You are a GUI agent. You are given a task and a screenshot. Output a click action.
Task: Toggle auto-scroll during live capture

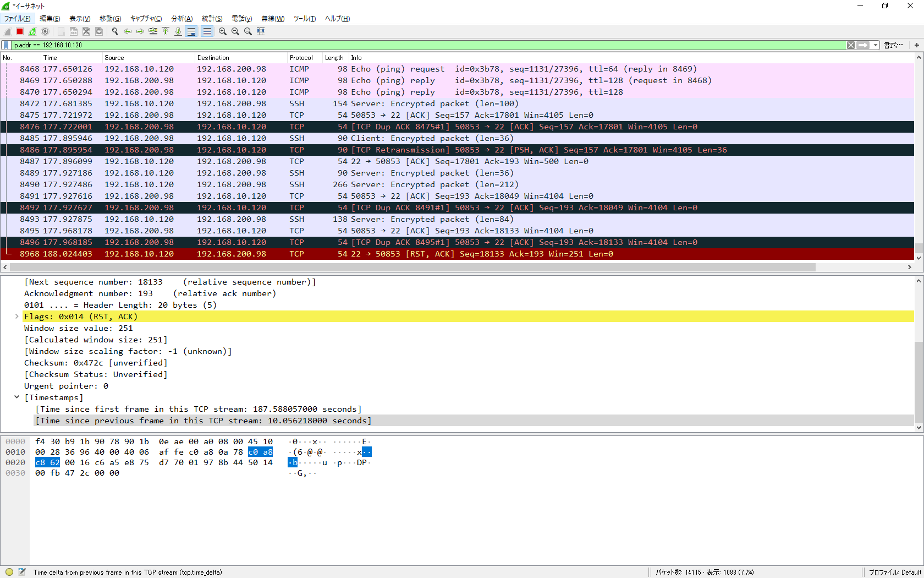click(191, 31)
